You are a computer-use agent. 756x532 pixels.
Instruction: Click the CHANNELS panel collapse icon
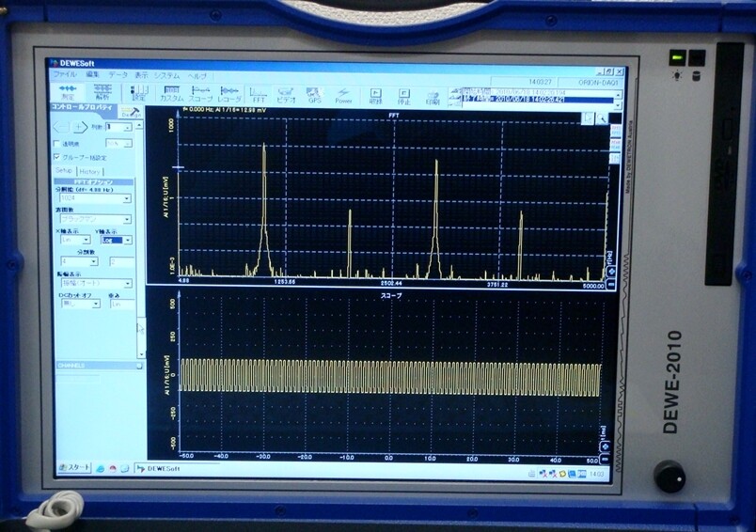139,366
